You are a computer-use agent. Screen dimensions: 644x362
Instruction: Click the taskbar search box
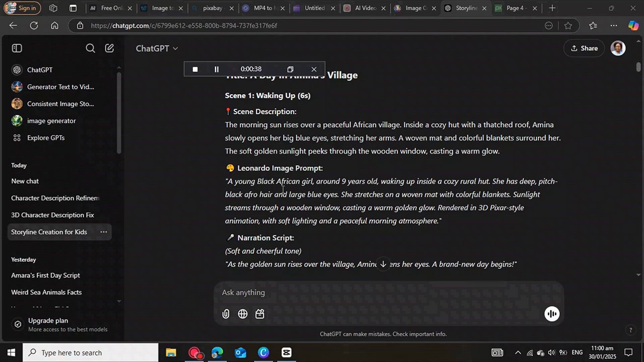point(91,353)
